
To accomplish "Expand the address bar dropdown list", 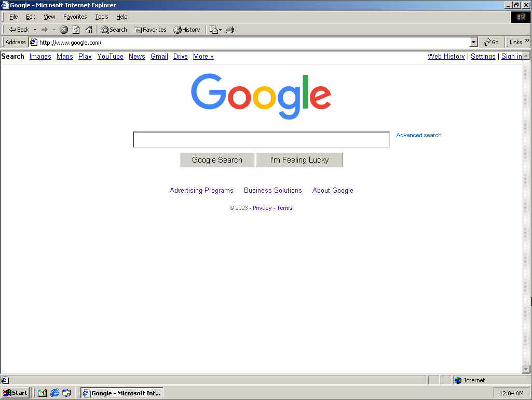I will pos(474,42).
